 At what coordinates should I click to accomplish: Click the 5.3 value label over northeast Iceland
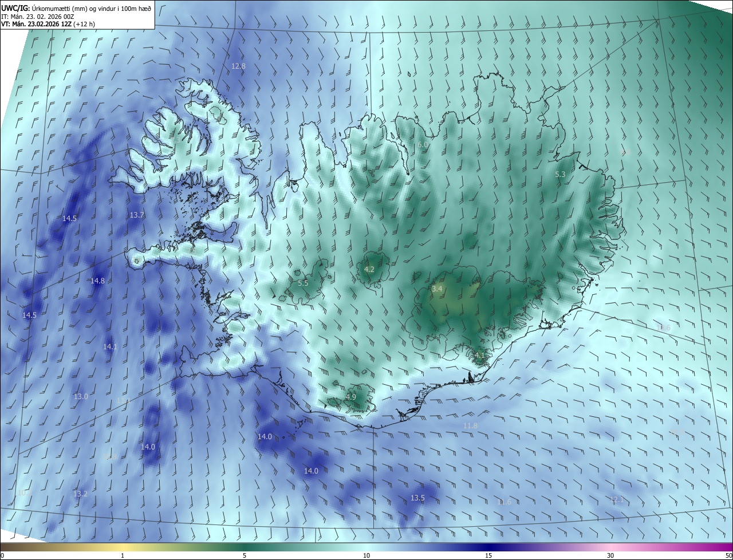coord(560,174)
